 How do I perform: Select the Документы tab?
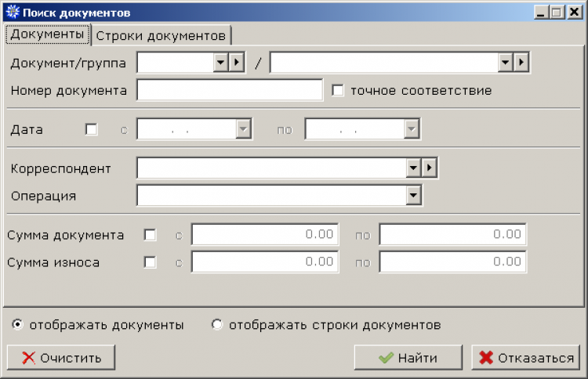47,34
